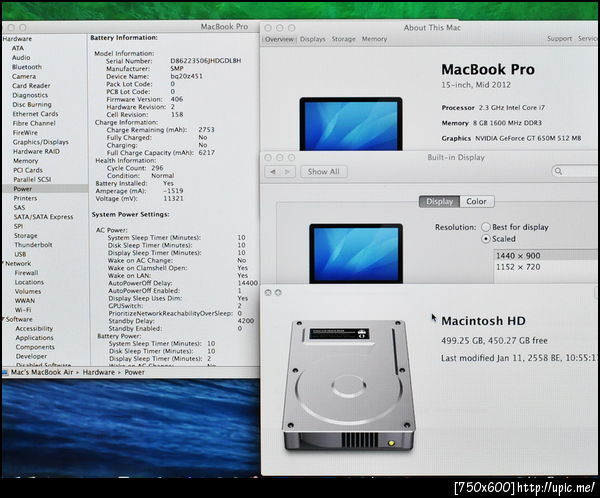
Task: Select Storage in System Information sidebar
Action: pyautogui.click(x=26, y=235)
